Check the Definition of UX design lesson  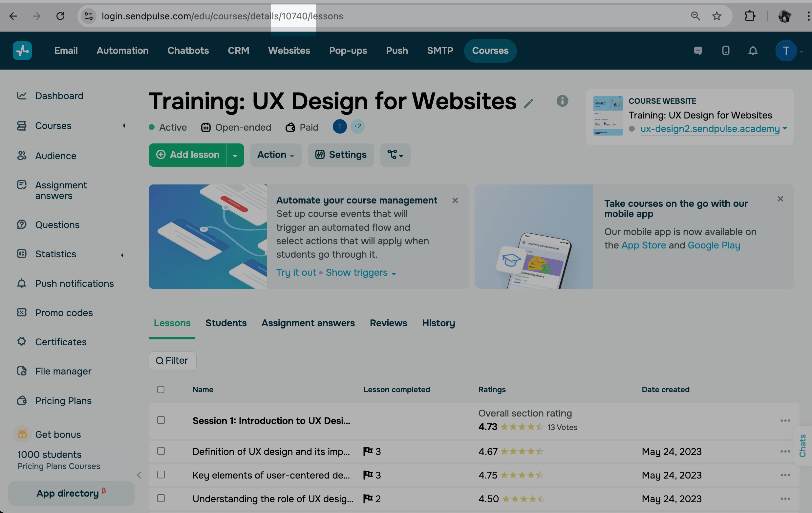point(161,451)
